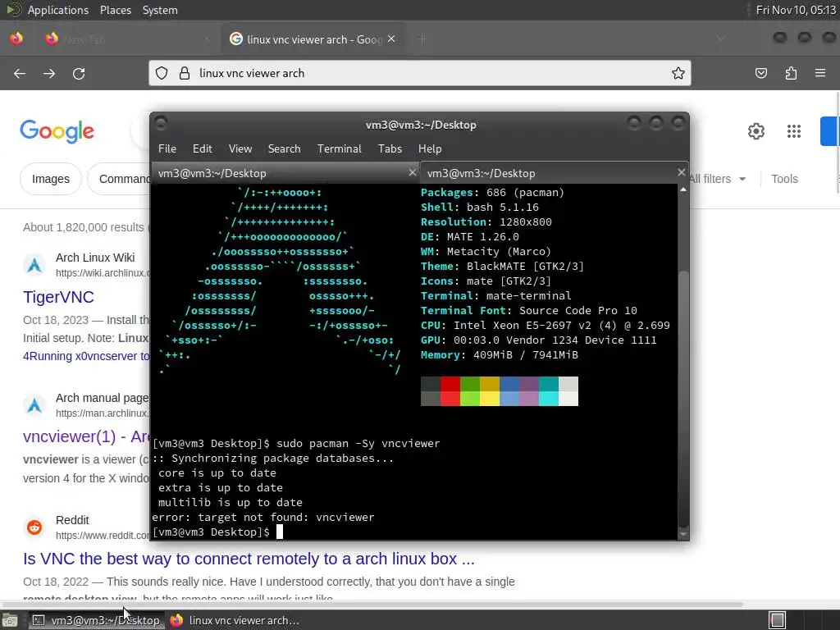Screen dimensions: 840x630
Task: Close the 'linux vnc viewer arch' tab
Action: [391, 39]
